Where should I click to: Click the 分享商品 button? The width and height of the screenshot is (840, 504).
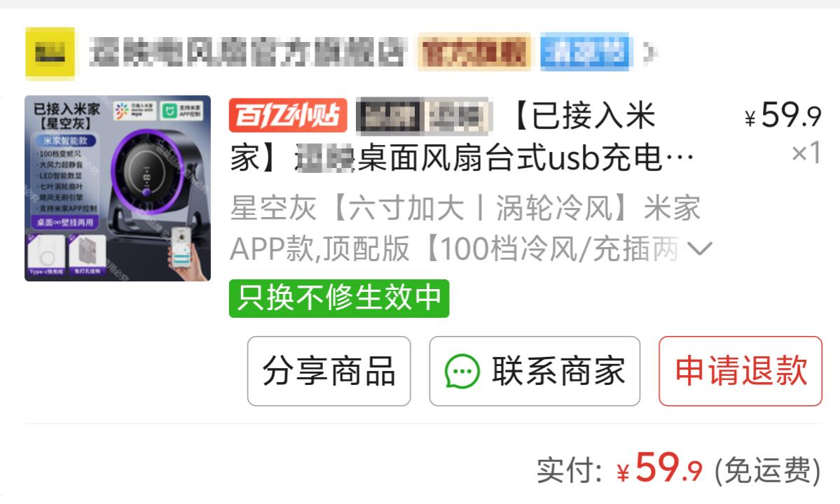[x=329, y=371]
